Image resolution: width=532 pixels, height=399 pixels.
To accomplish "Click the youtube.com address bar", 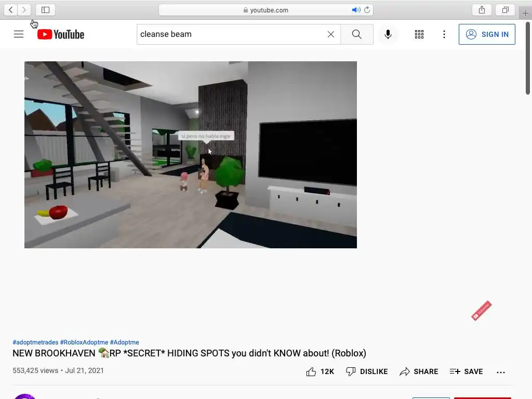I will pyautogui.click(x=265, y=10).
